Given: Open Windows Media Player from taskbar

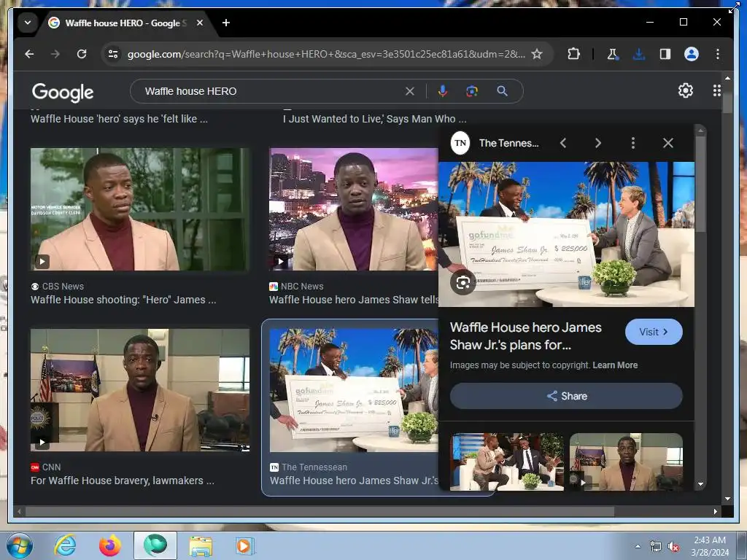Looking at the screenshot, I should [x=245, y=545].
